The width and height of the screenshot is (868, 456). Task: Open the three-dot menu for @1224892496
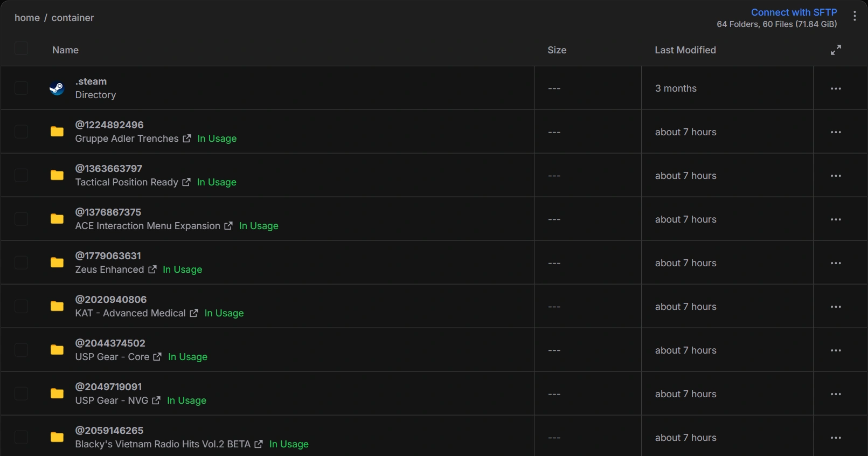[x=836, y=132]
